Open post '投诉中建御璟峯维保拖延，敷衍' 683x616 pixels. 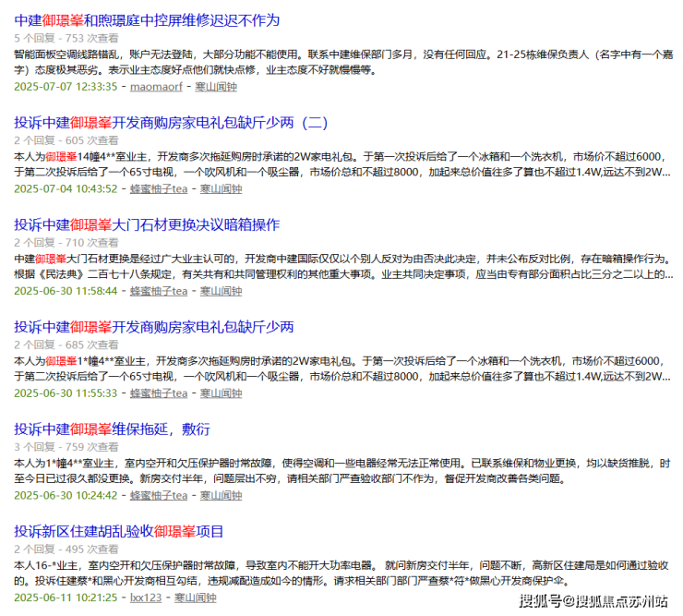tap(112, 429)
